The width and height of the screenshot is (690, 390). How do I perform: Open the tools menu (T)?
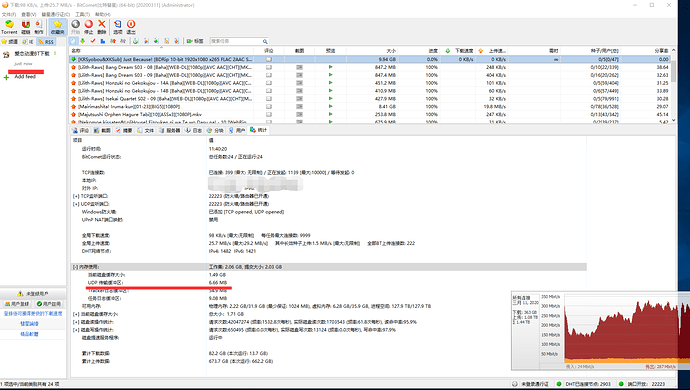82,15
